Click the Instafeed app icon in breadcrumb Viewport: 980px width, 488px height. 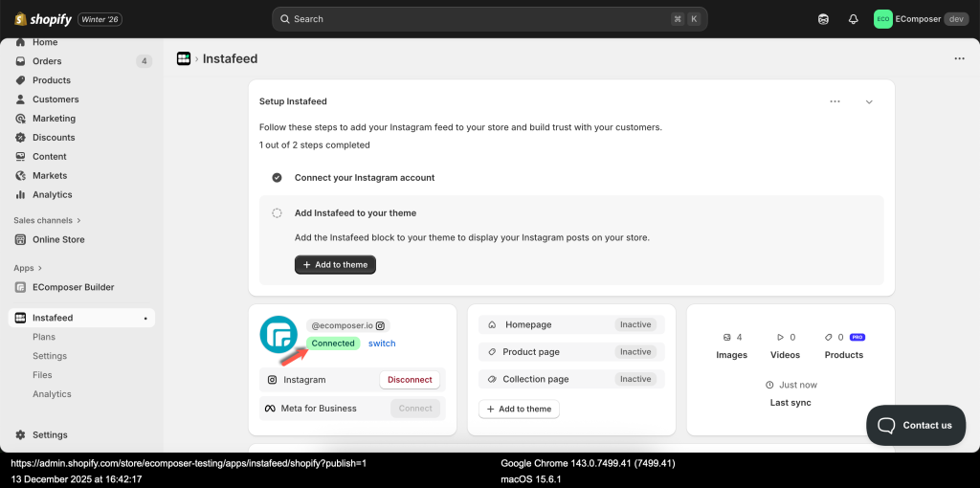[184, 58]
